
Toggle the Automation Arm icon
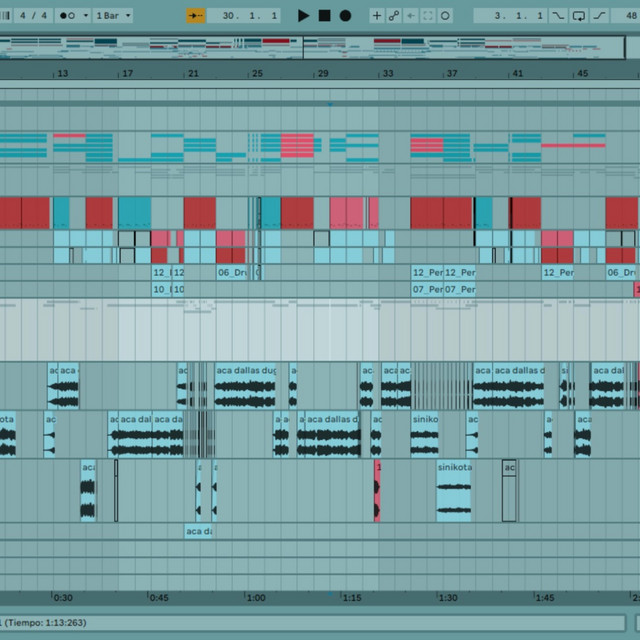(x=394, y=16)
